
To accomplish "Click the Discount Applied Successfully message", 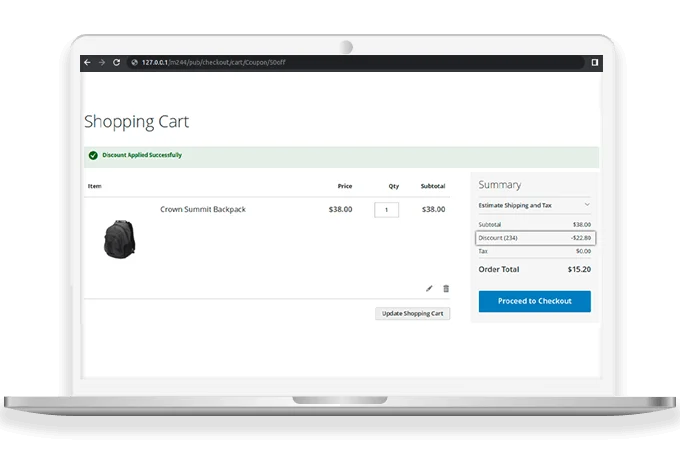I will 142,156.
